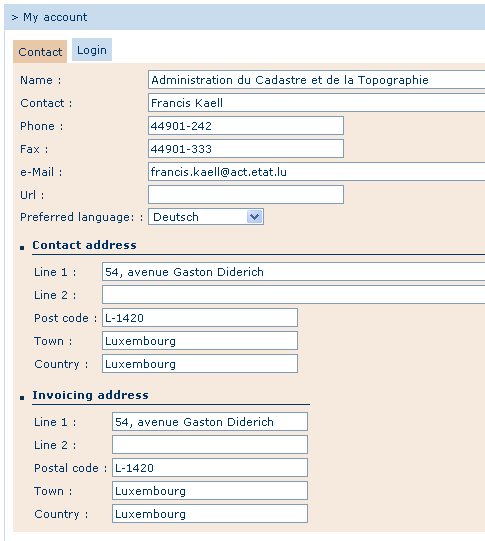Click the Phone number field
Image resolution: width=485 pixels, height=541 pixels.
pos(246,126)
